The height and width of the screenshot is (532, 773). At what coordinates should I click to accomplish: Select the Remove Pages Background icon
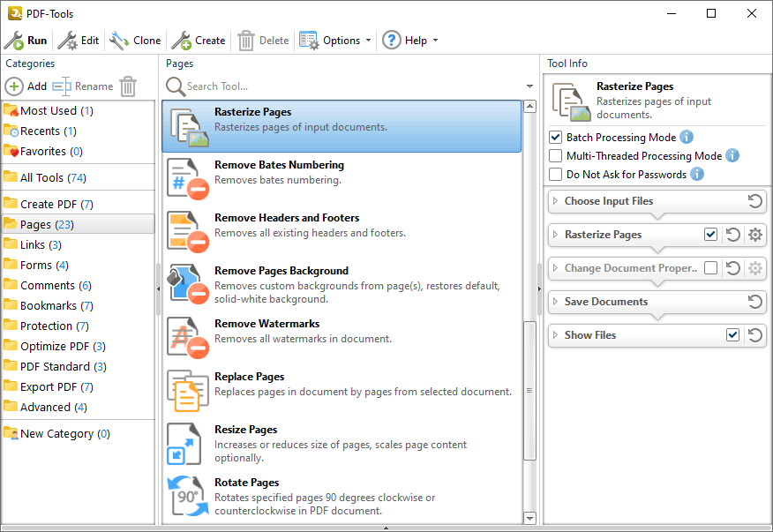[x=188, y=284]
